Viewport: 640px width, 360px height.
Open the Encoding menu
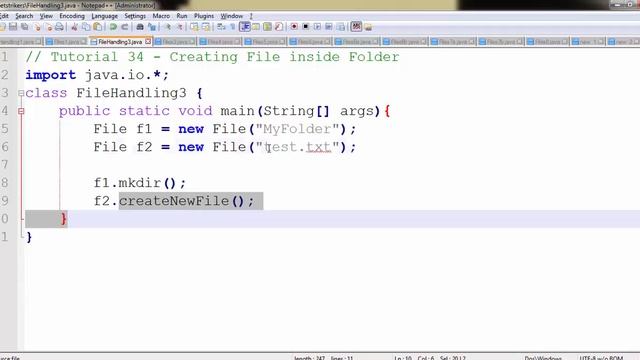(72, 16)
